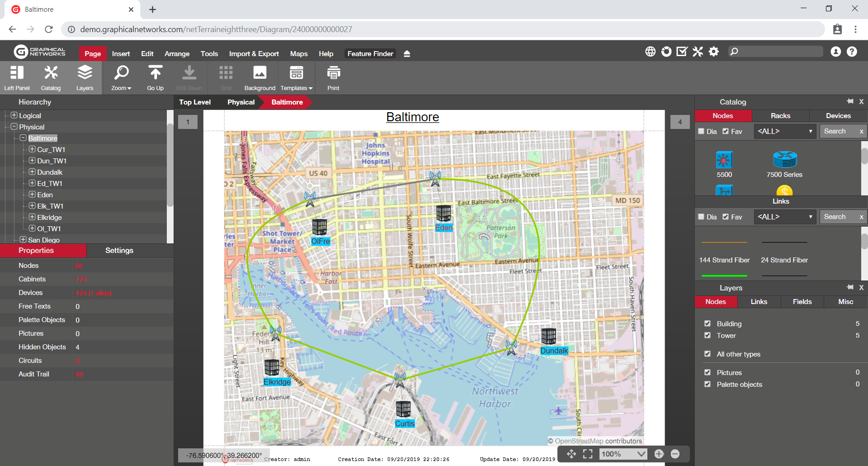Disable the Palette objects checkbox
Image resolution: width=868 pixels, height=466 pixels.
(x=708, y=384)
